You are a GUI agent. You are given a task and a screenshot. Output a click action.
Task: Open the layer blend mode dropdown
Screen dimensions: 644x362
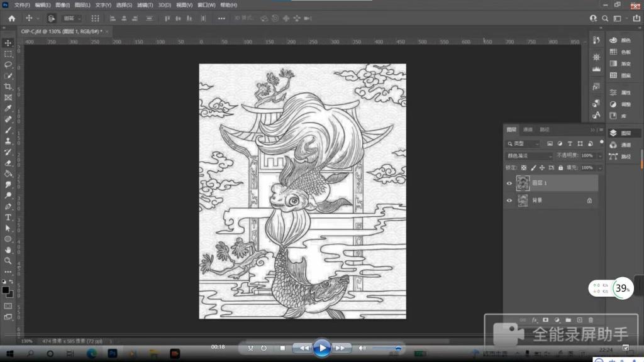530,155
